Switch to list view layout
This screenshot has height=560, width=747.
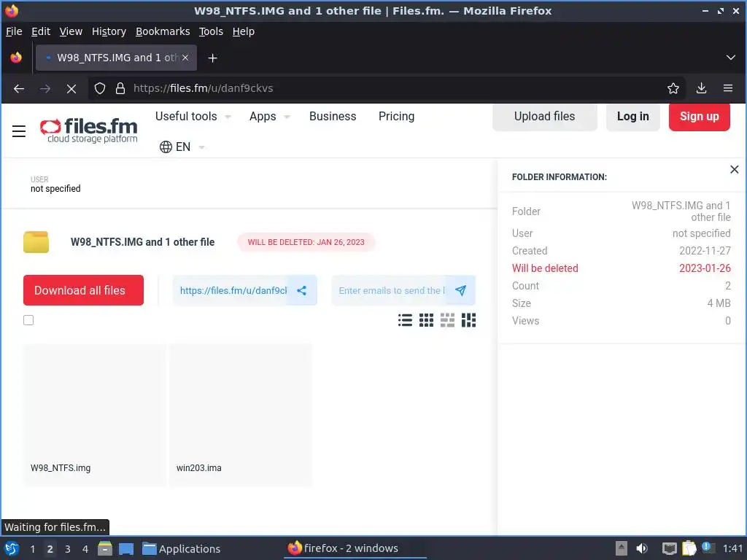tap(406, 320)
